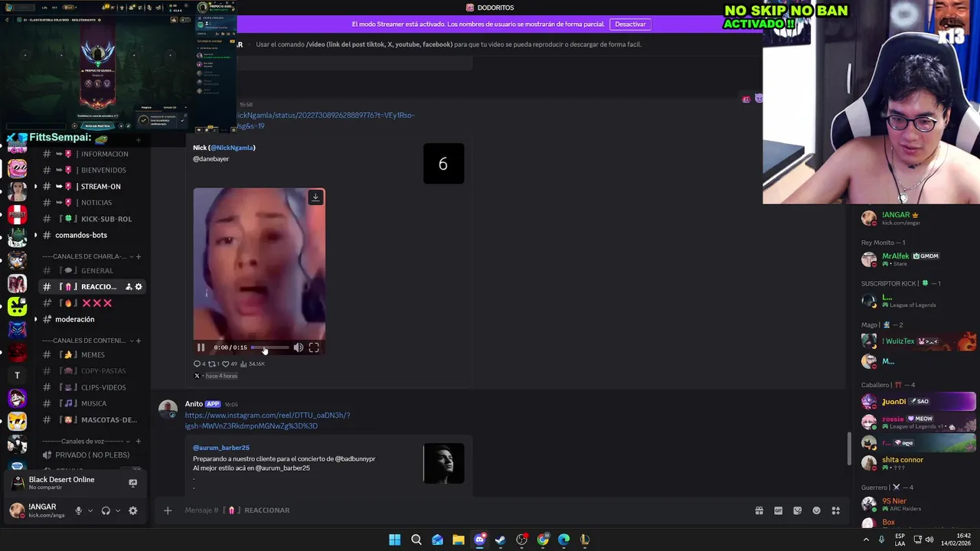
Task: Pause the embedded video
Action: [x=201, y=347]
